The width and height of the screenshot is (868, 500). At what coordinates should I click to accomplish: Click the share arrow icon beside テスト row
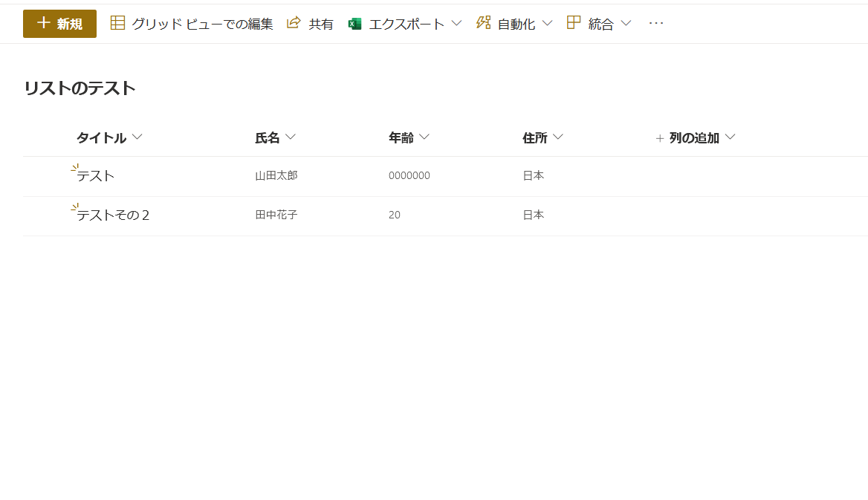[74, 169]
